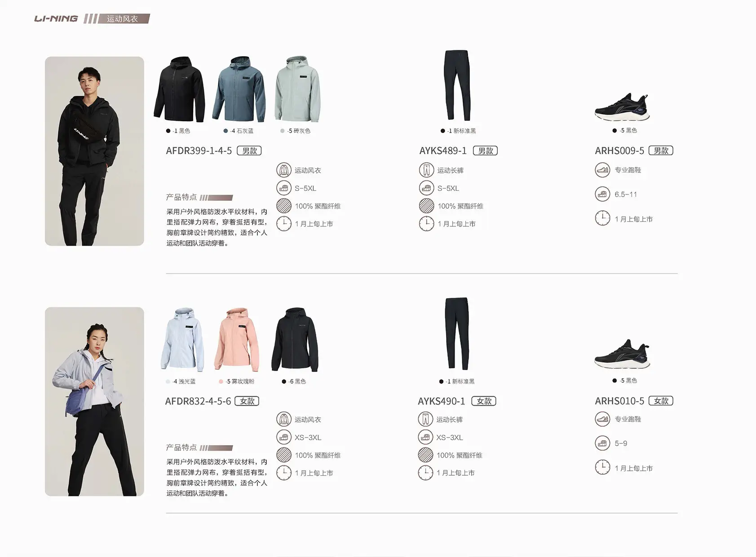Select the black men's hooded jacket image

(x=180, y=89)
